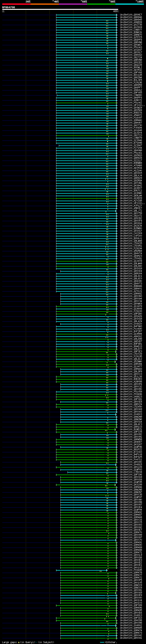Click the UniRef100_Q40102 label

pyautogui.click(x=131, y=567)
